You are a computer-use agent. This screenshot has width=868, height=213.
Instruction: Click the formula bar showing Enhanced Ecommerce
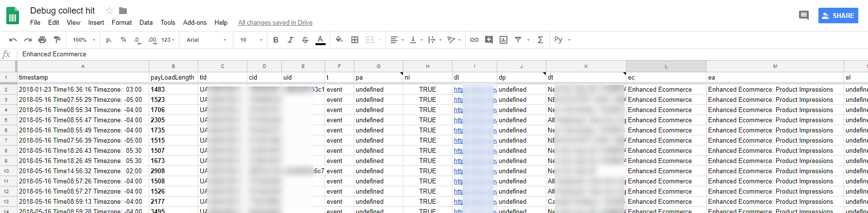point(442,54)
